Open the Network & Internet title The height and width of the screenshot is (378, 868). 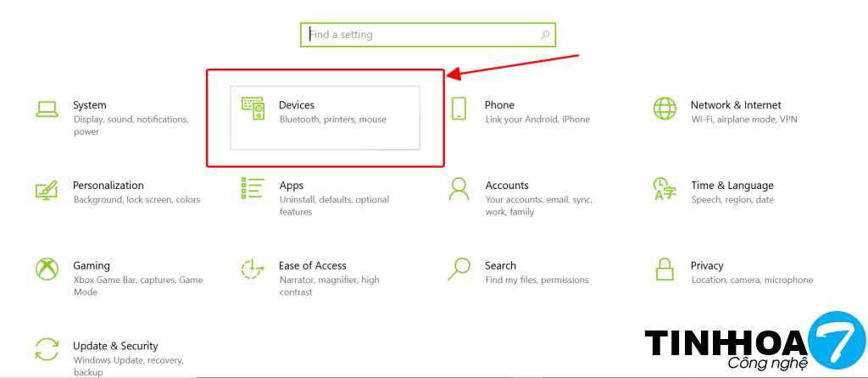[x=735, y=105]
